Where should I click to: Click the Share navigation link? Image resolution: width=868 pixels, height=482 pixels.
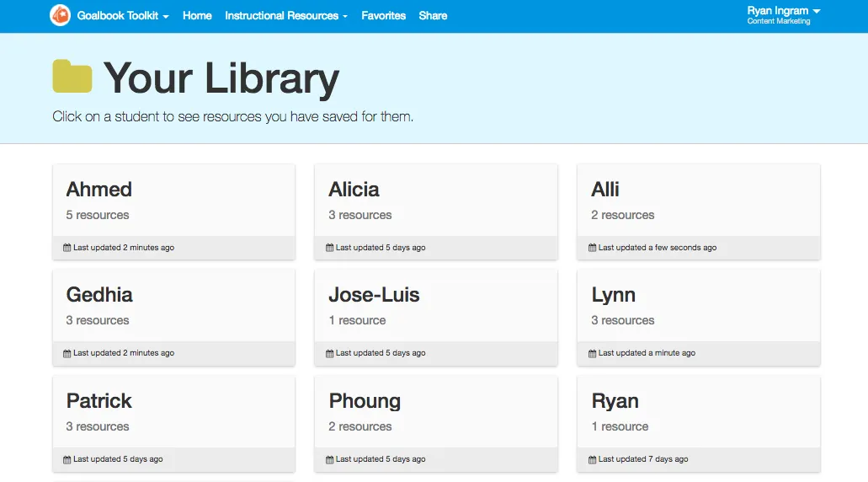(x=433, y=16)
